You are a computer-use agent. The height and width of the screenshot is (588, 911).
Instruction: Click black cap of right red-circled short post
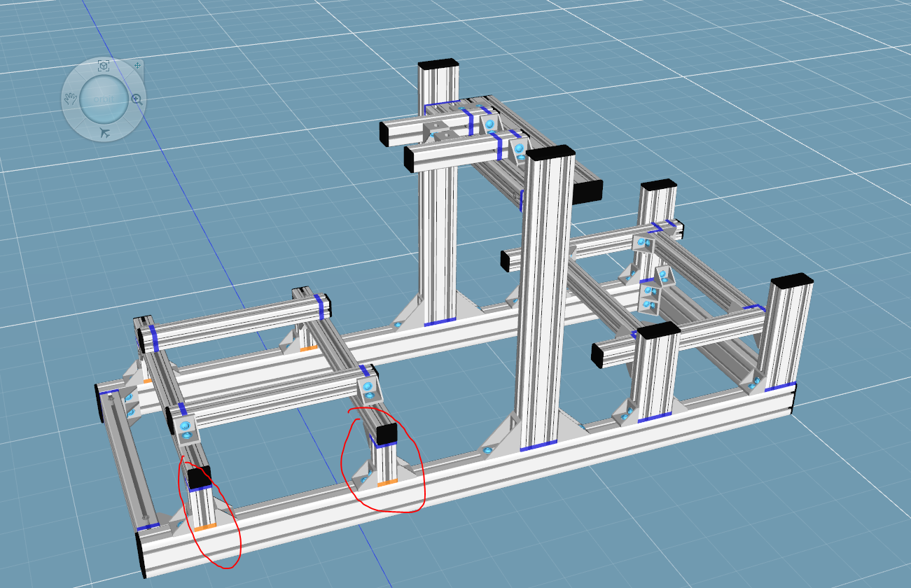pyautogui.click(x=386, y=434)
